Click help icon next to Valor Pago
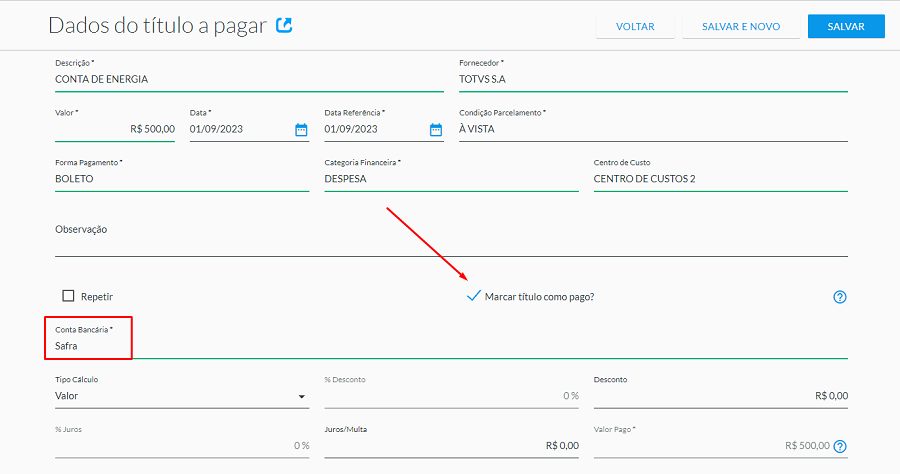The width and height of the screenshot is (900, 474). 840,446
